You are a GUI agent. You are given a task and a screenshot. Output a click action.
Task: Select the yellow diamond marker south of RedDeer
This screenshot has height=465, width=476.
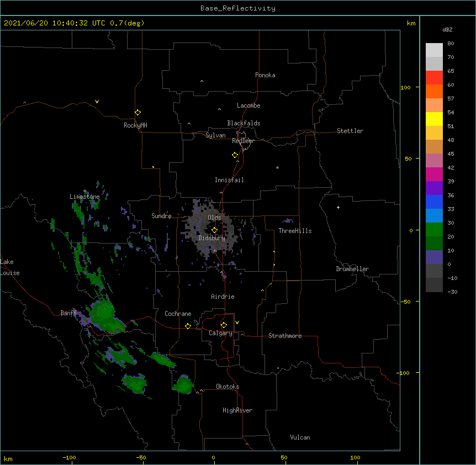point(235,155)
